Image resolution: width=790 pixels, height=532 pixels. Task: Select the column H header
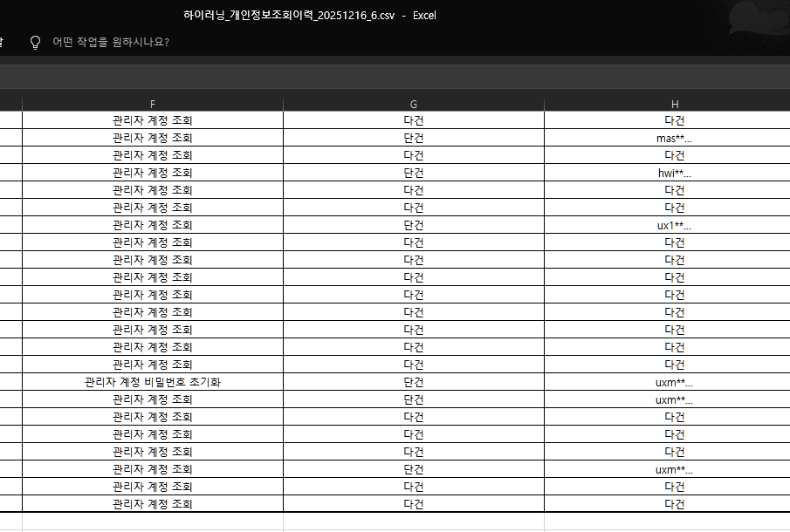tap(674, 105)
